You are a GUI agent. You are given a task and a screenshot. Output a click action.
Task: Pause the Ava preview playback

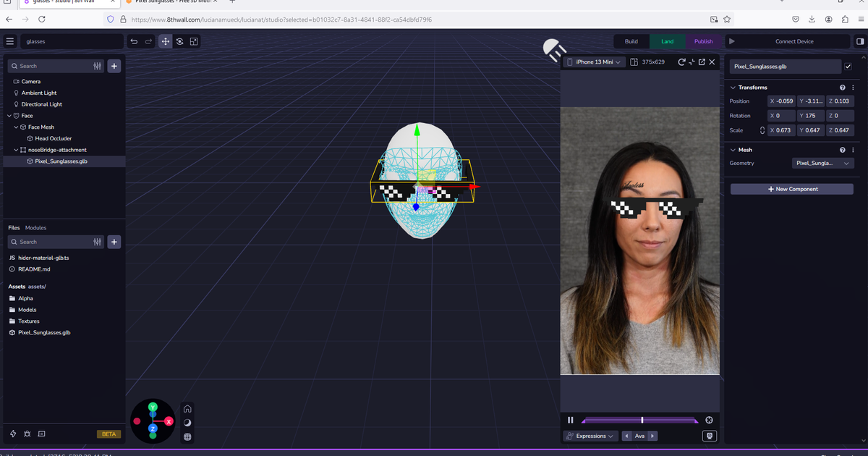pos(570,420)
